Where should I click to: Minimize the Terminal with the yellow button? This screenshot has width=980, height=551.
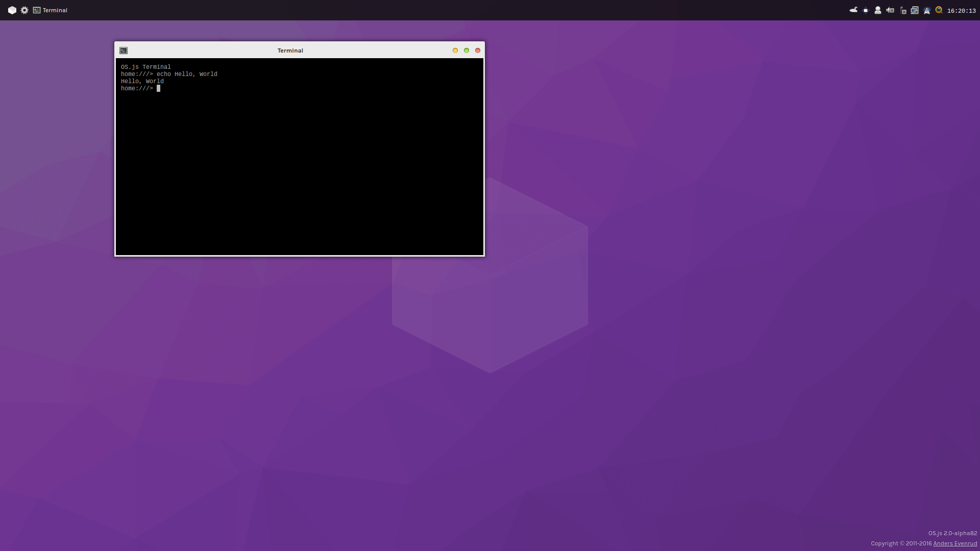point(455,51)
